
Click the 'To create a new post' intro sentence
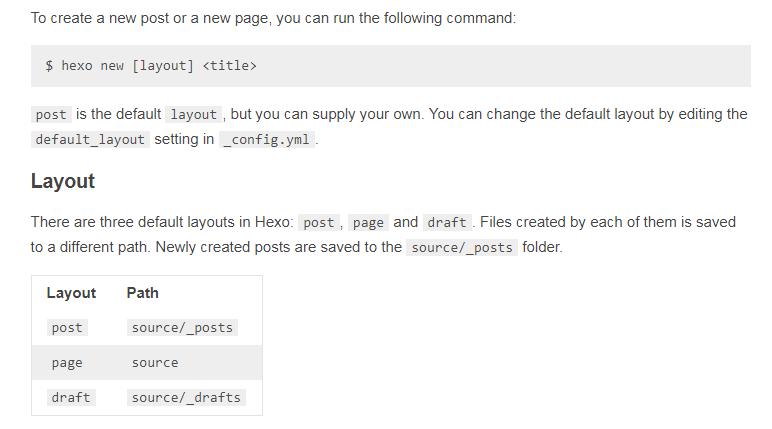point(273,18)
